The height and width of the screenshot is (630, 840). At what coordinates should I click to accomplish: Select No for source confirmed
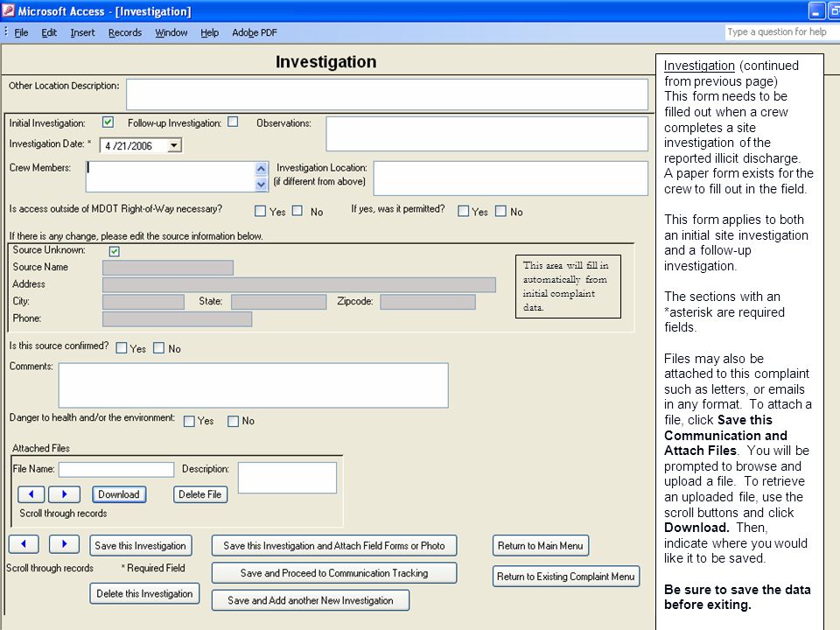click(158, 348)
